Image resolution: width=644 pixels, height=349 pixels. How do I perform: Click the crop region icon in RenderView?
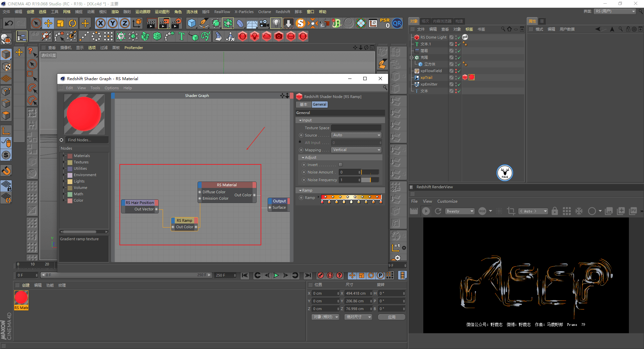[511, 211]
